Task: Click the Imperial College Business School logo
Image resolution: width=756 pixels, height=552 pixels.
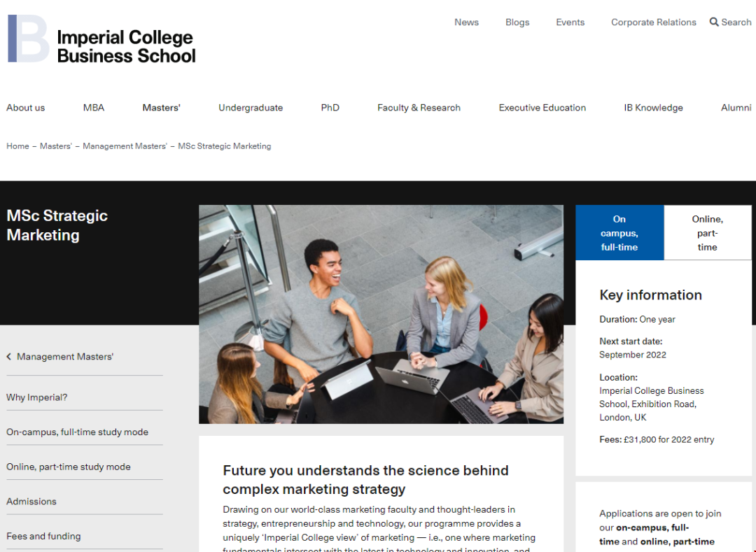Action: tap(101, 39)
